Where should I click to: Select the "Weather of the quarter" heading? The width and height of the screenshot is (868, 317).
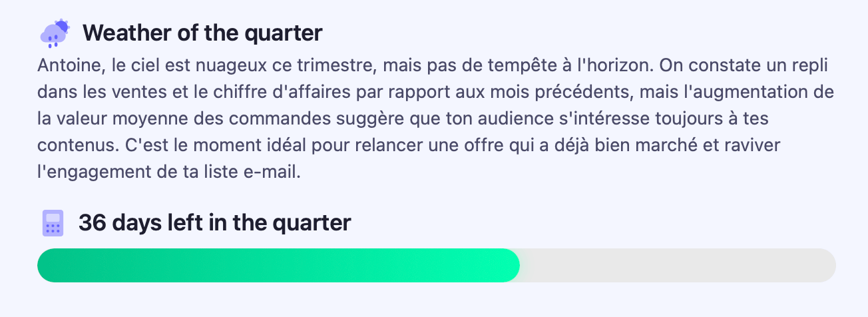click(202, 33)
